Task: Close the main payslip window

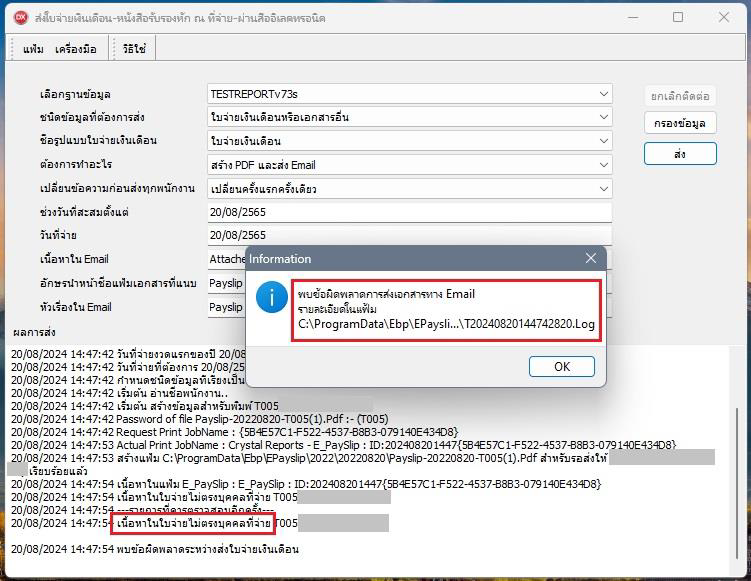Action: [x=724, y=17]
